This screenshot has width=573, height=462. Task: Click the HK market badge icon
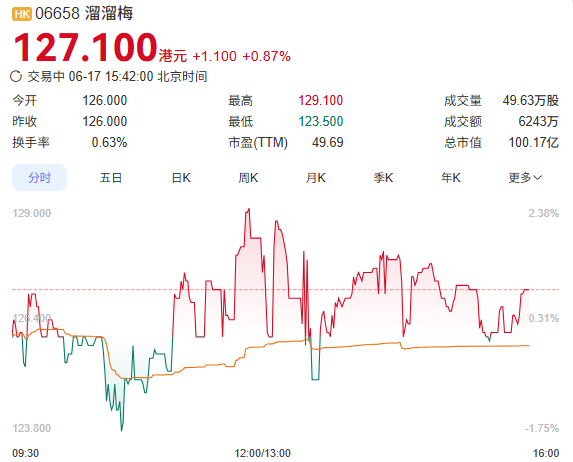coord(22,14)
